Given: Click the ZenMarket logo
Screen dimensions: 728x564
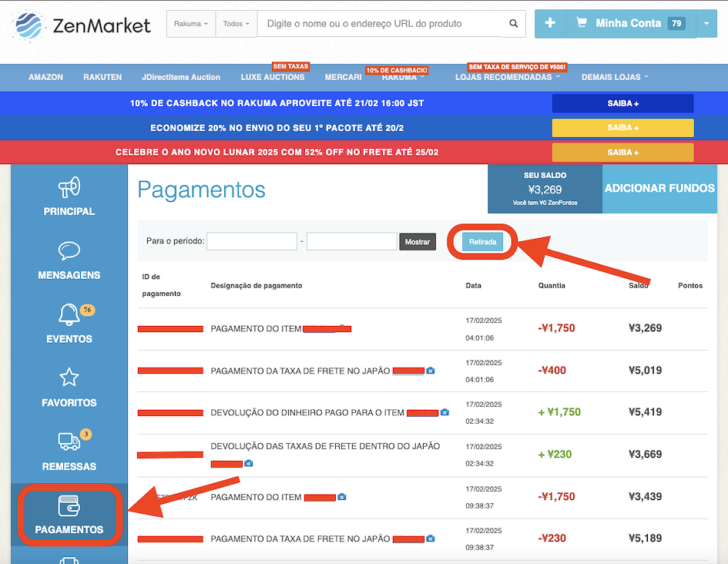Looking at the screenshot, I should [x=82, y=25].
